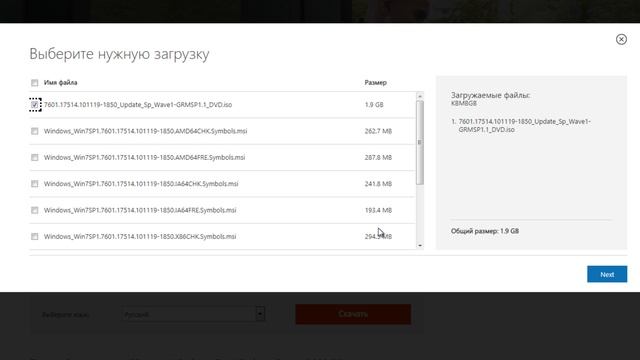Click the X86CHK.Symbols.msi file name
This screenshot has width=640, height=360.
[x=140, y=236]
